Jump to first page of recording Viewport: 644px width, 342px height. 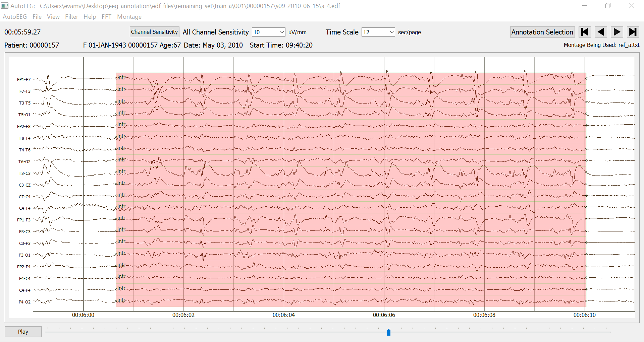click(x=585, y=32)
